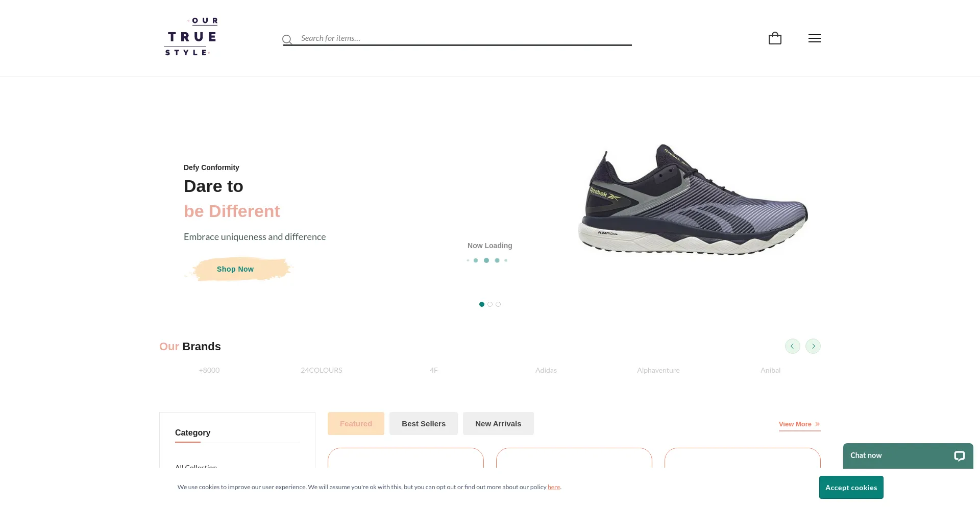The image size is (980, 507).
Task: Open the Chat now widget
Action: pyautogui.click(x=908, y=455)
